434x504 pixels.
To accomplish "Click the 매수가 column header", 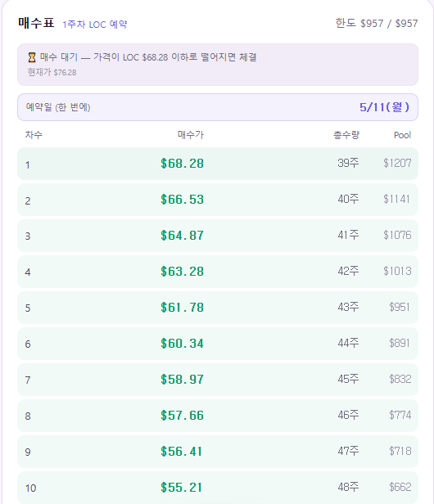I will pyautogui.click(x=191, y=135).
